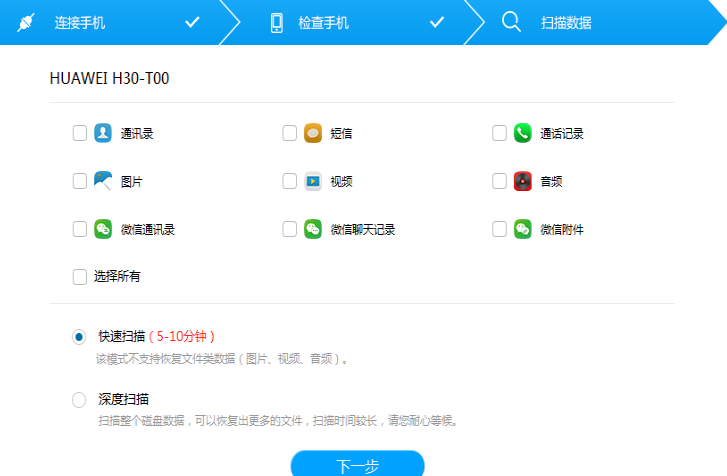Choose the 深度扫描 radio button
The image size is (727, 476).
point(79,400)
